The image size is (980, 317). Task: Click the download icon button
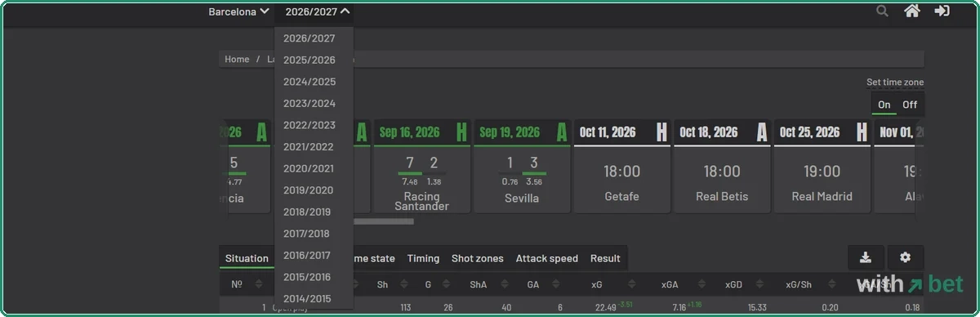[x=866, y=257]
